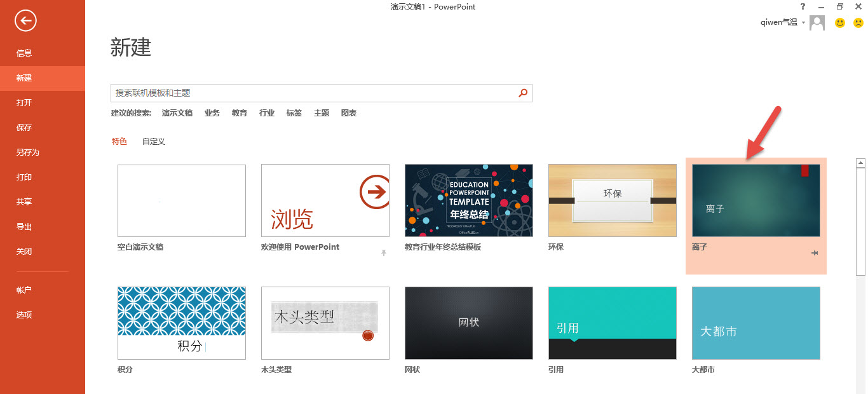Open the 打印 section in the sidebar
The image size is (868, 394).
point(24,177)
